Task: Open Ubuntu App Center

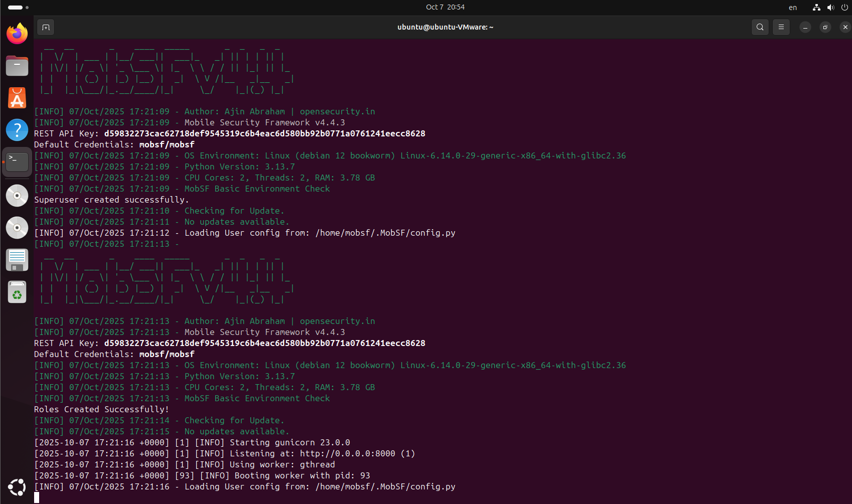Action: tap(17, 98)
